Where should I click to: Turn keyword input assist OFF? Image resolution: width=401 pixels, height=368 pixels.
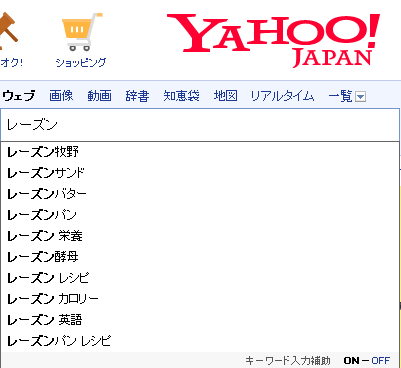point(381,361)
